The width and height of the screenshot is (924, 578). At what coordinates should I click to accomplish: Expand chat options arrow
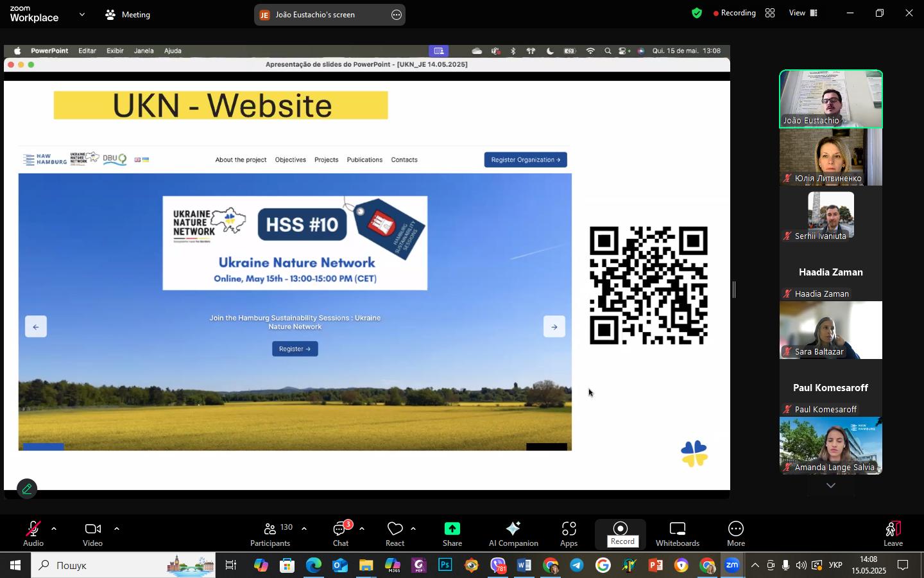[x=362, y=529]
